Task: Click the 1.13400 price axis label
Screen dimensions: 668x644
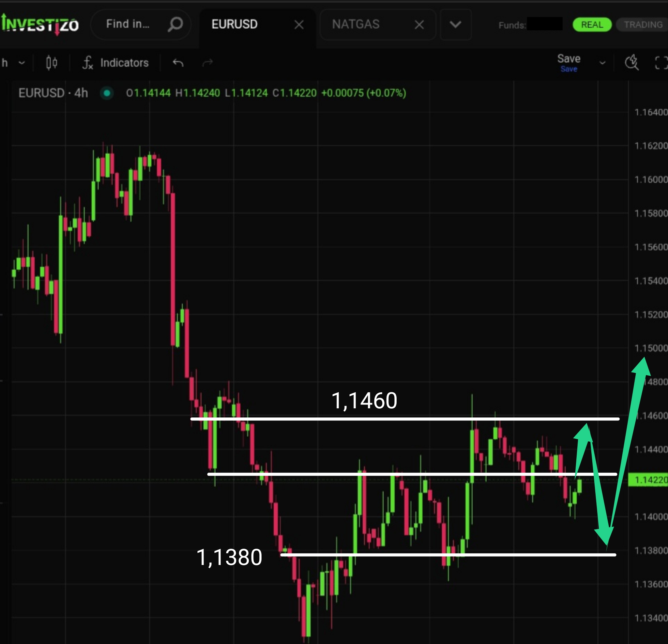Action: point(651,618)
